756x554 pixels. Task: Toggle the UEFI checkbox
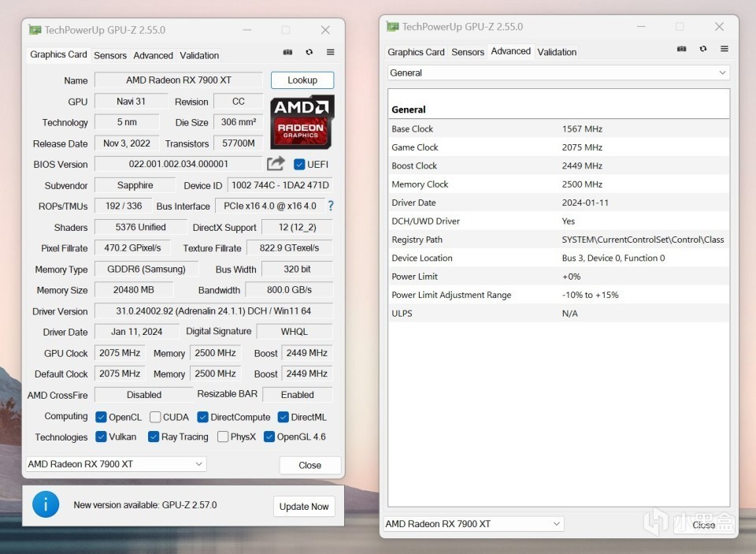(299, 165)
